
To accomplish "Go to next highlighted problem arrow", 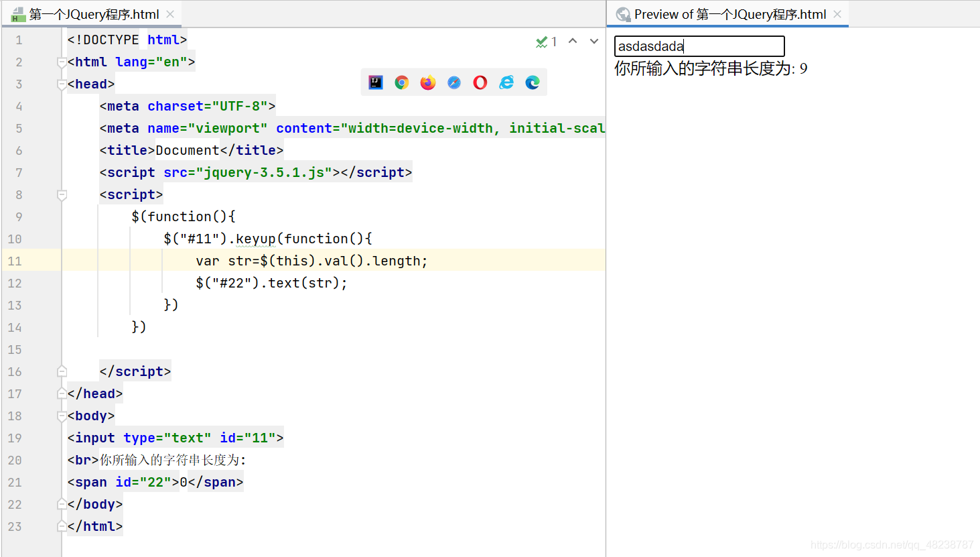I will coord(594,41).
